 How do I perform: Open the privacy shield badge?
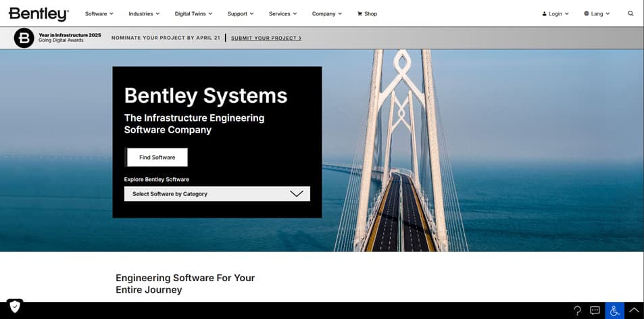point(15,306)
